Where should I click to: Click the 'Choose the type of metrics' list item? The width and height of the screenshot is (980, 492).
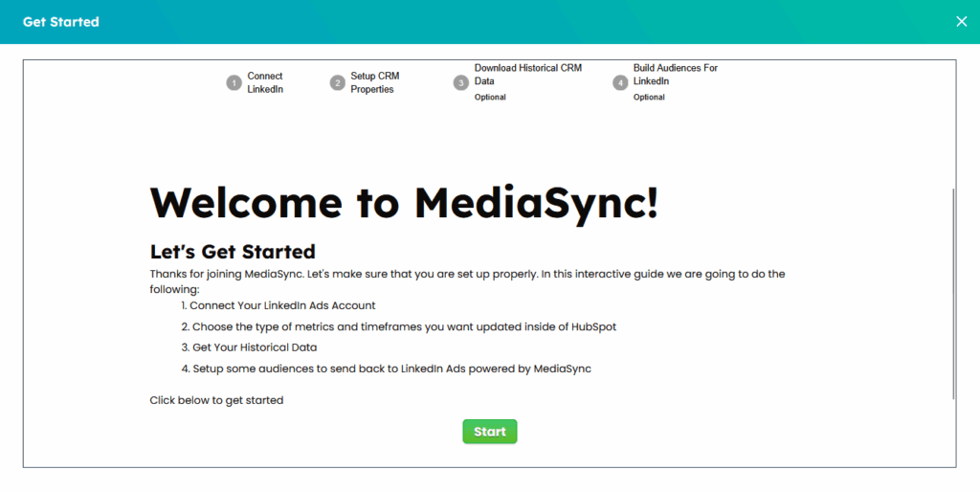coord(399,327)
